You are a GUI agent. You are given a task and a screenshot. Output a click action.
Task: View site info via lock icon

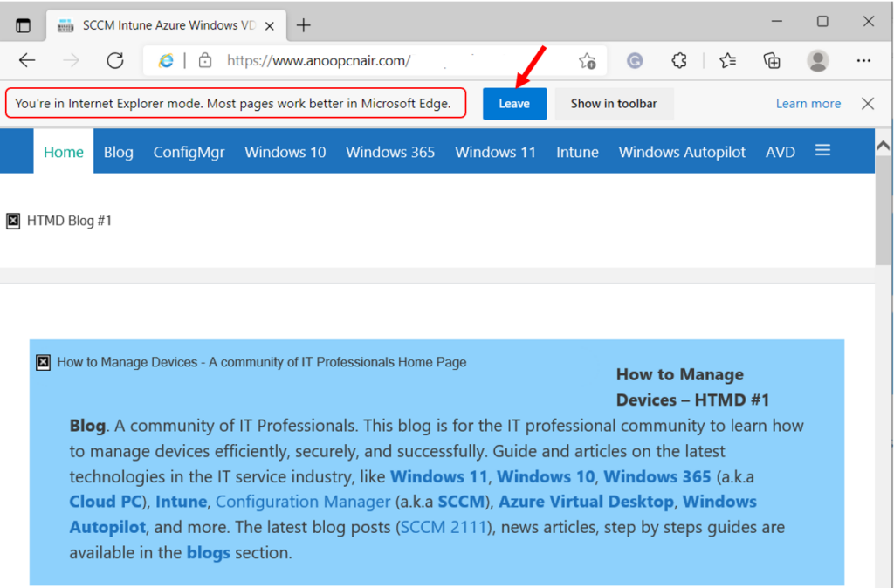tap(204, 60)
